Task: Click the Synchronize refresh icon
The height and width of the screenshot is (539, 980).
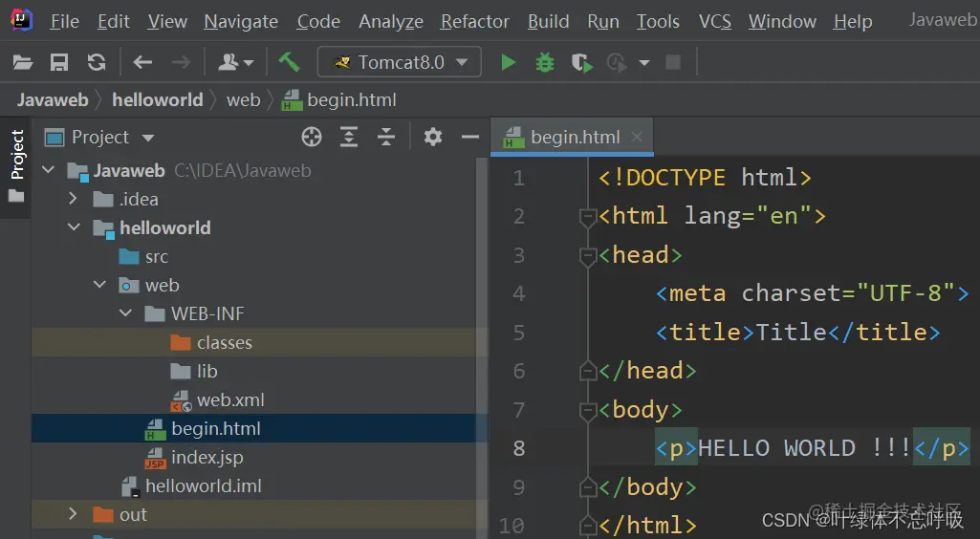Action: tap(96, 62)
